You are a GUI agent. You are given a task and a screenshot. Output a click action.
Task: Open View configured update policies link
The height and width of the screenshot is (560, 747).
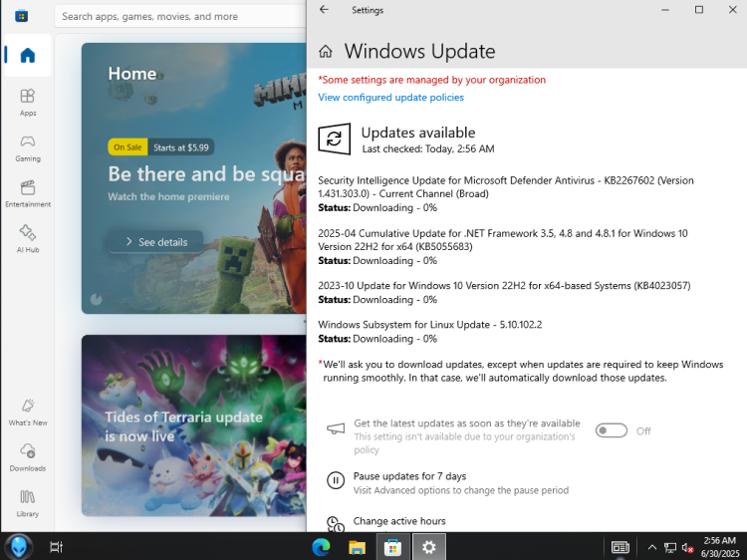click(x=390, y=98)
